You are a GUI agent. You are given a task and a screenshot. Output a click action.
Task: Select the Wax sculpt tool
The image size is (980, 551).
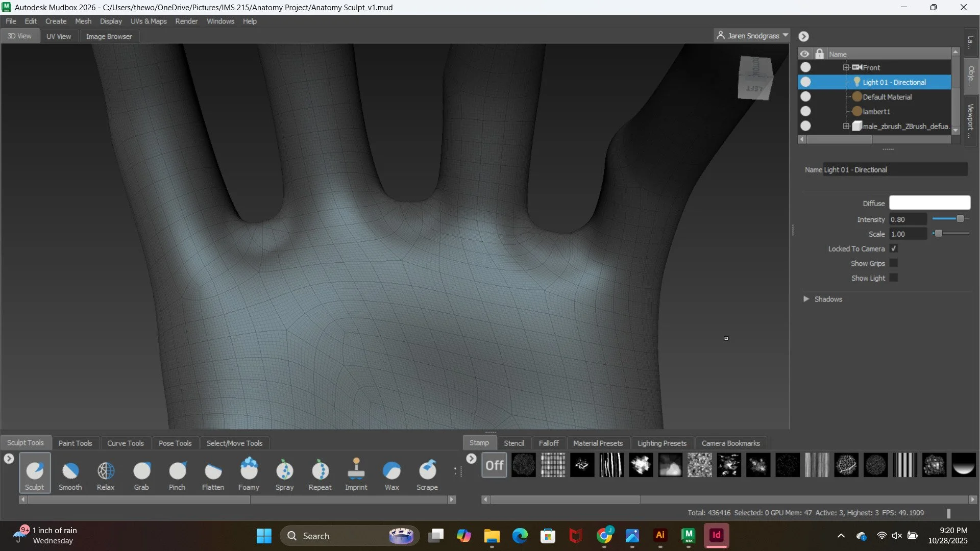tap(391, 472)
